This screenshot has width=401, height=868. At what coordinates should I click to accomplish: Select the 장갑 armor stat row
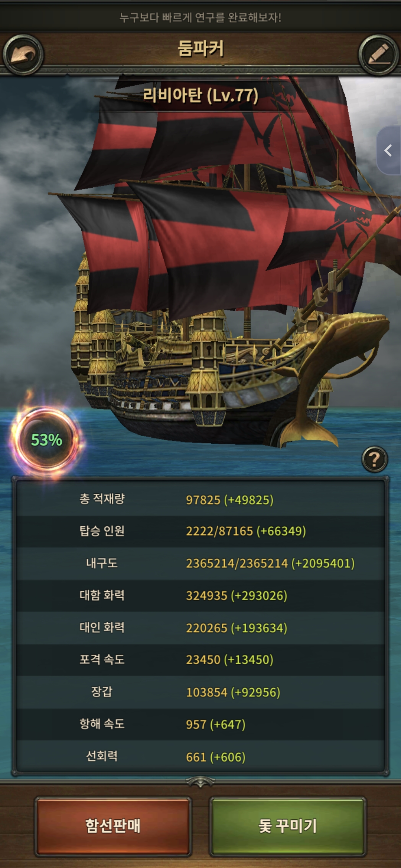(200, 692)
